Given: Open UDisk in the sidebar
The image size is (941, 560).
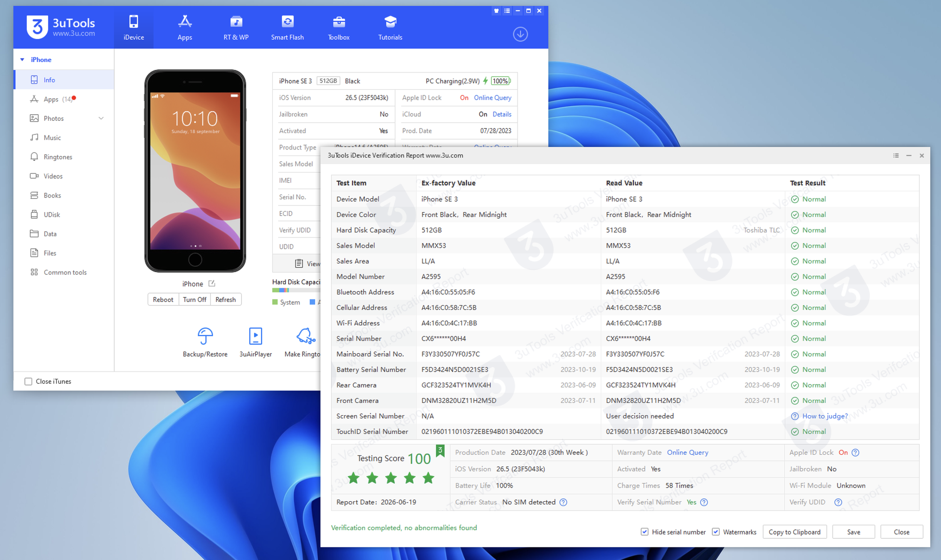Looking at the screenshot, I should (64, 215).
